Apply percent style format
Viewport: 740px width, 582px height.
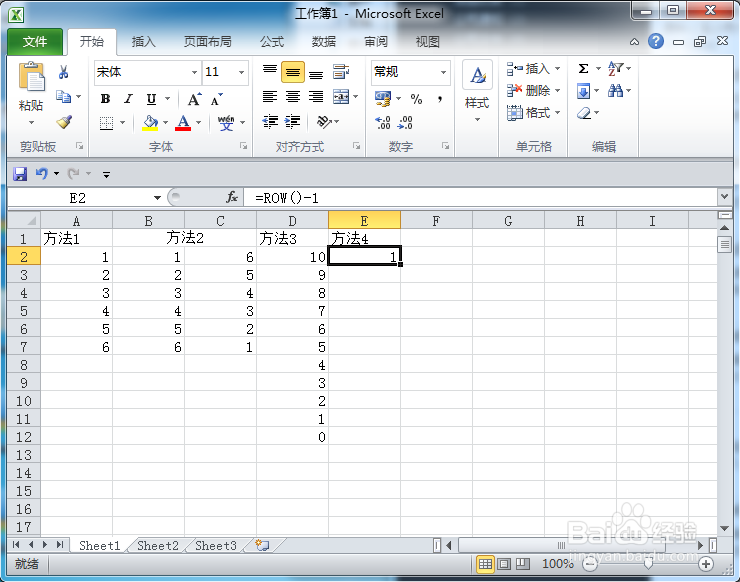click(x=416, y=99)
